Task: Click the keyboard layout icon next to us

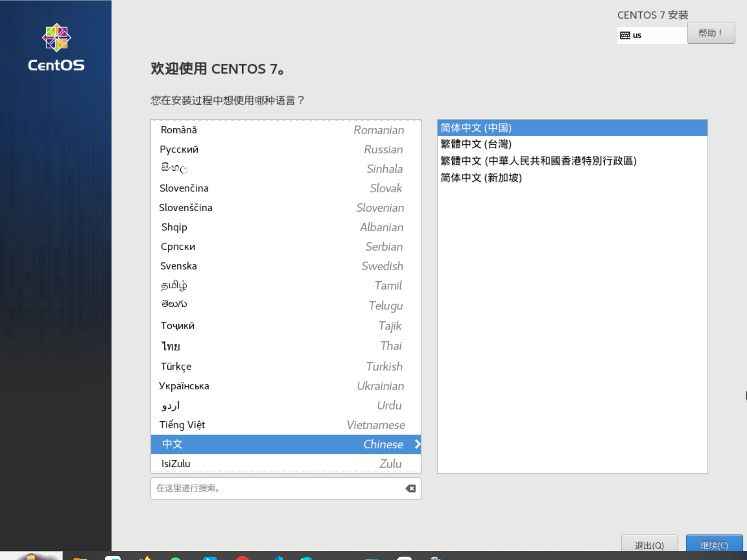Action: pos(625,35)
